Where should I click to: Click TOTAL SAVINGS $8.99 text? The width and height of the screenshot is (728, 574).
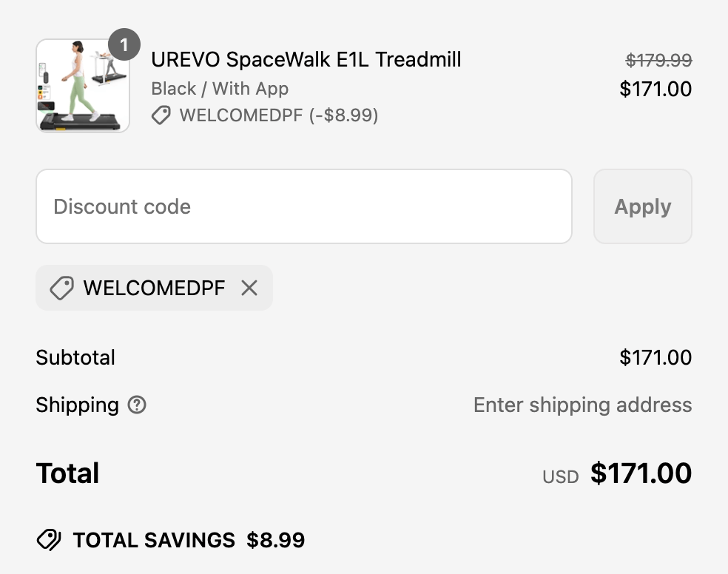click(189, 540)
